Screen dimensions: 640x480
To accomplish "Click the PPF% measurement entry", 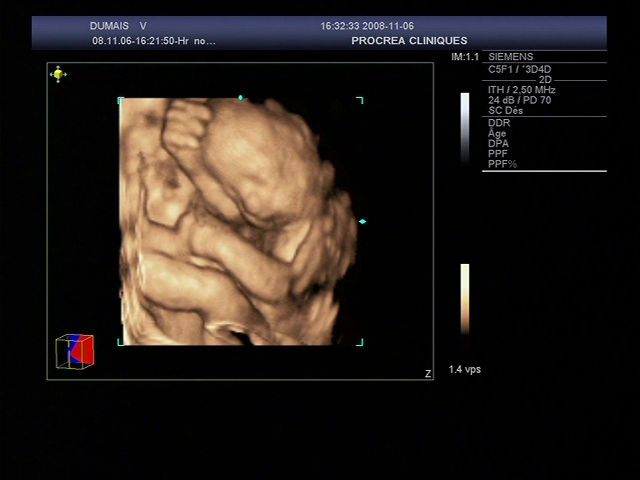I will pyautogui.click(x=502, y=164).
